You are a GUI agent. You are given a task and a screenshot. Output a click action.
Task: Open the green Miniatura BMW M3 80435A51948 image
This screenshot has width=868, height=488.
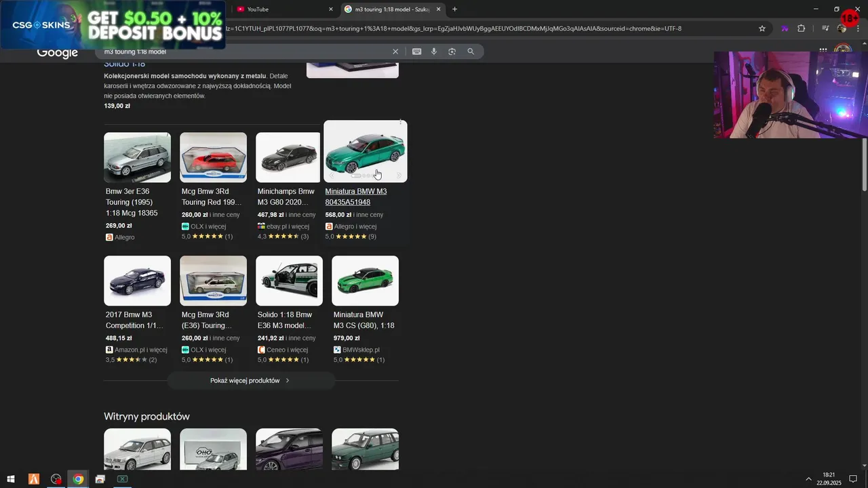[365, 152]
